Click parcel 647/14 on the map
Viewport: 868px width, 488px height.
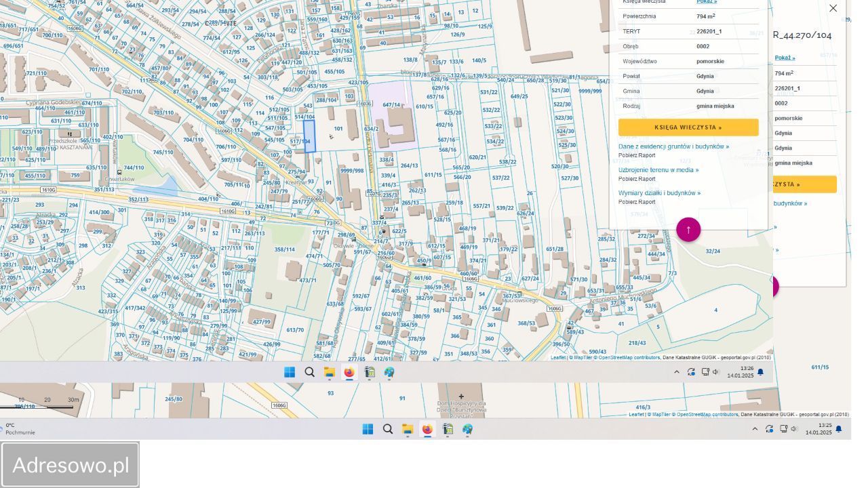point(392,105)
